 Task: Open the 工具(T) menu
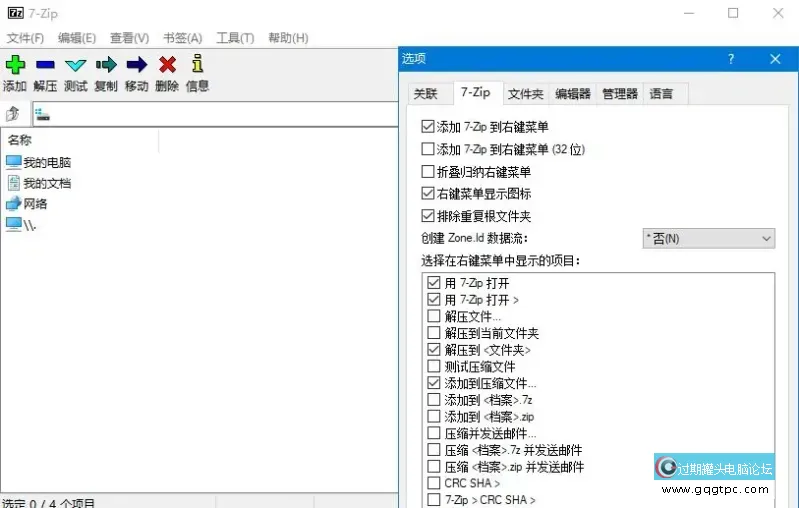235,38
